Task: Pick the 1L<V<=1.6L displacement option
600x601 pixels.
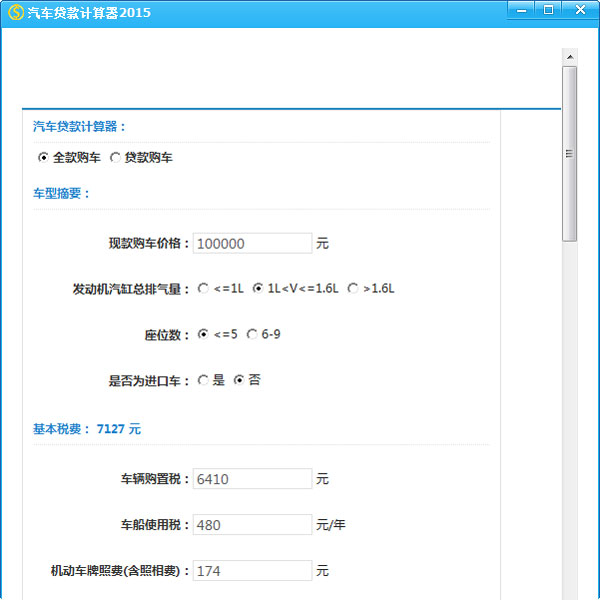Action: click(257, 289)
